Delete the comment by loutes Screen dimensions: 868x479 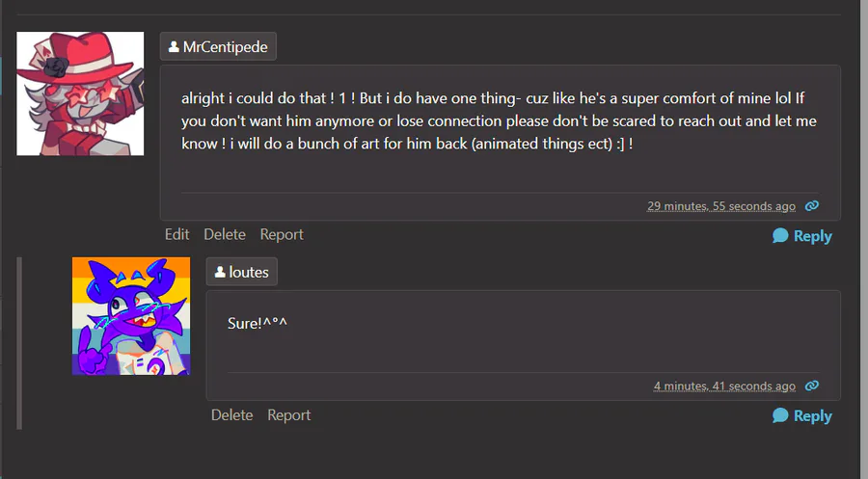pos(231,414)
